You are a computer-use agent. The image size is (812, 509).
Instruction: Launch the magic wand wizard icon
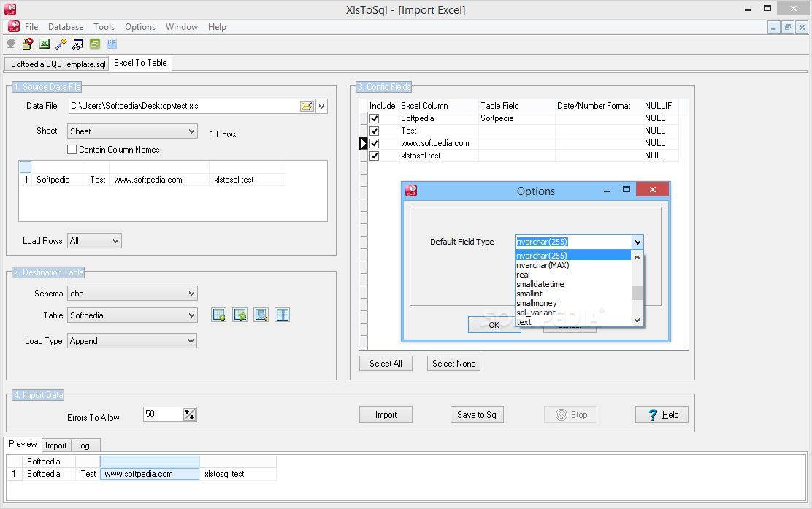click(61, 44)
